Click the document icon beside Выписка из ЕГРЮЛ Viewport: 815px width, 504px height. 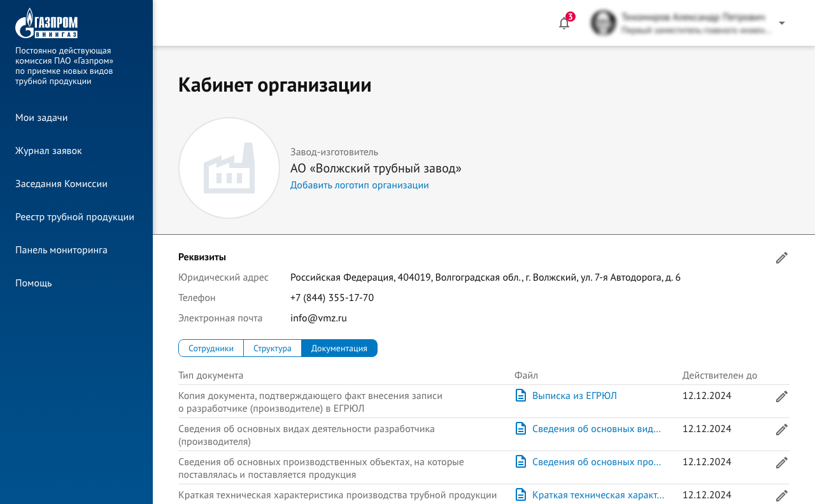(521, 396)
